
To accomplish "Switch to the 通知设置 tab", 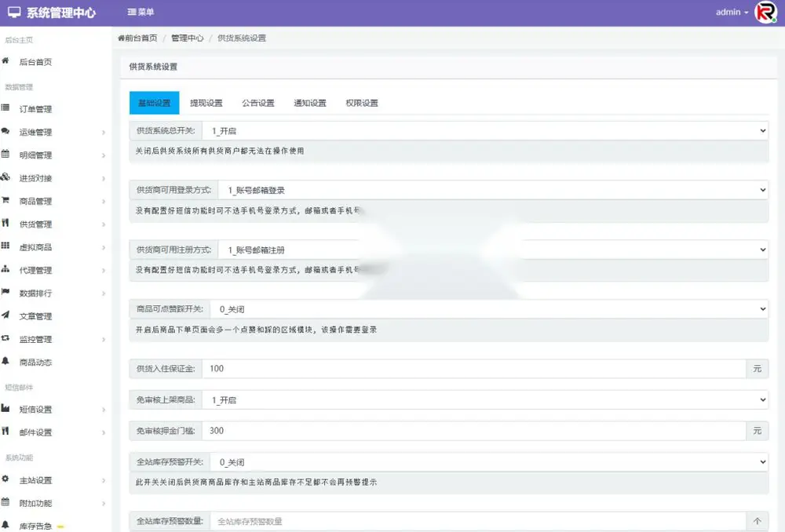I will click(x=310, y=103).
